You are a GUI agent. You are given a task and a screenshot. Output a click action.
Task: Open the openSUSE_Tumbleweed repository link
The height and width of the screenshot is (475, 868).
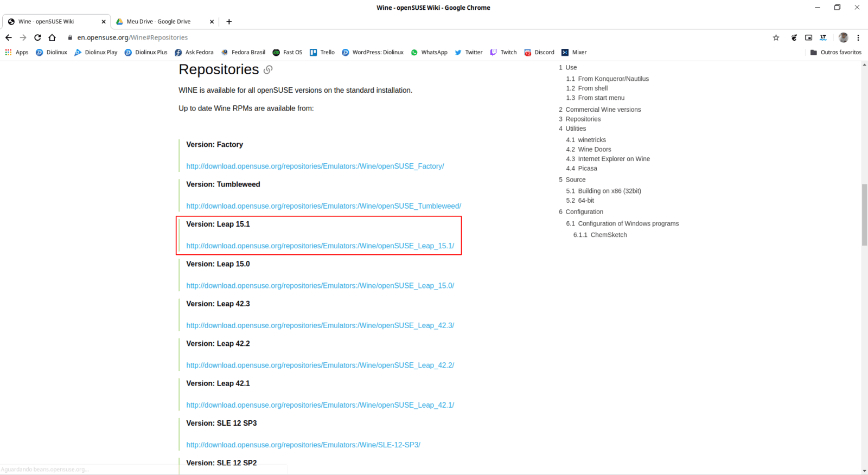[x=324, y=206]
